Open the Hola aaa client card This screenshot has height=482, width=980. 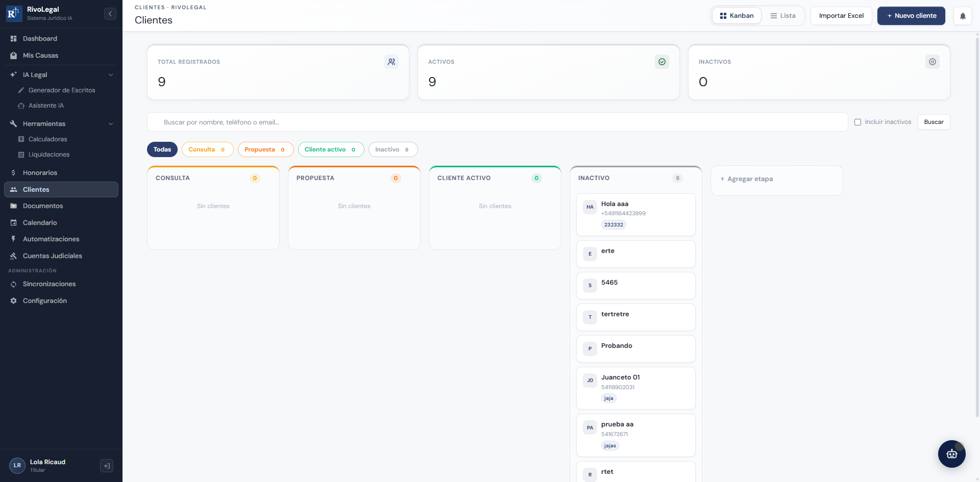click(636, 215)
